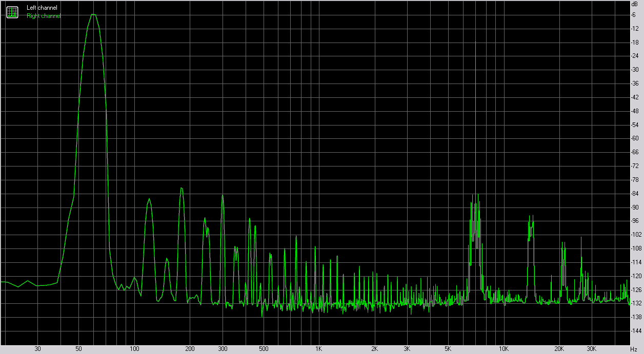Click the 30 frequency axis label
Image resolution: width=644 pixels, height=354 pixels.
click(37, 349)
